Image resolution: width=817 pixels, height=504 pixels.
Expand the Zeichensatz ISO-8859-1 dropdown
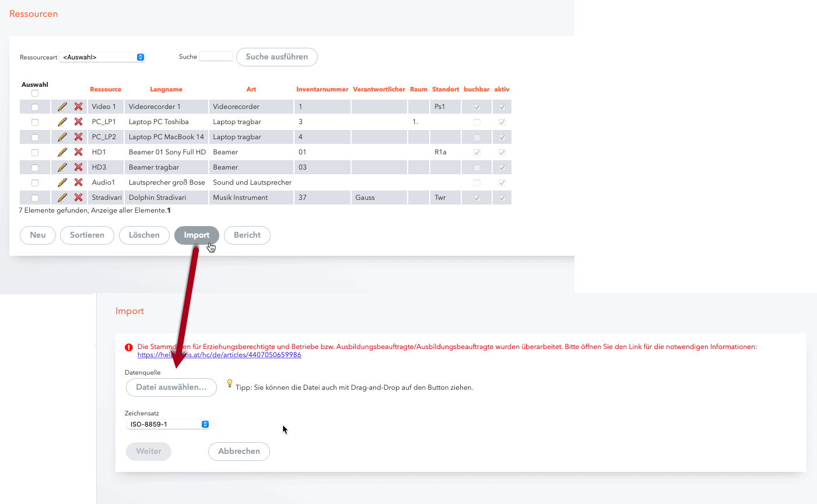point(167,424)
